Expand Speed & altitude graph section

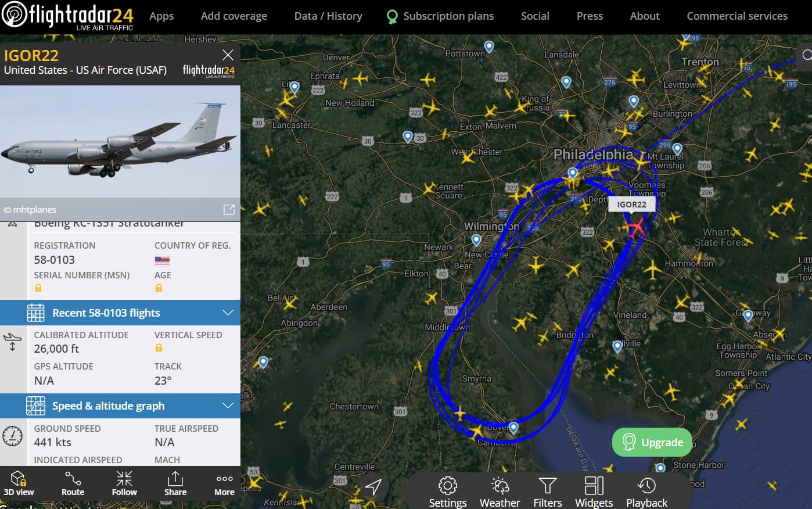pyautogui.click(x=120, y=406)
